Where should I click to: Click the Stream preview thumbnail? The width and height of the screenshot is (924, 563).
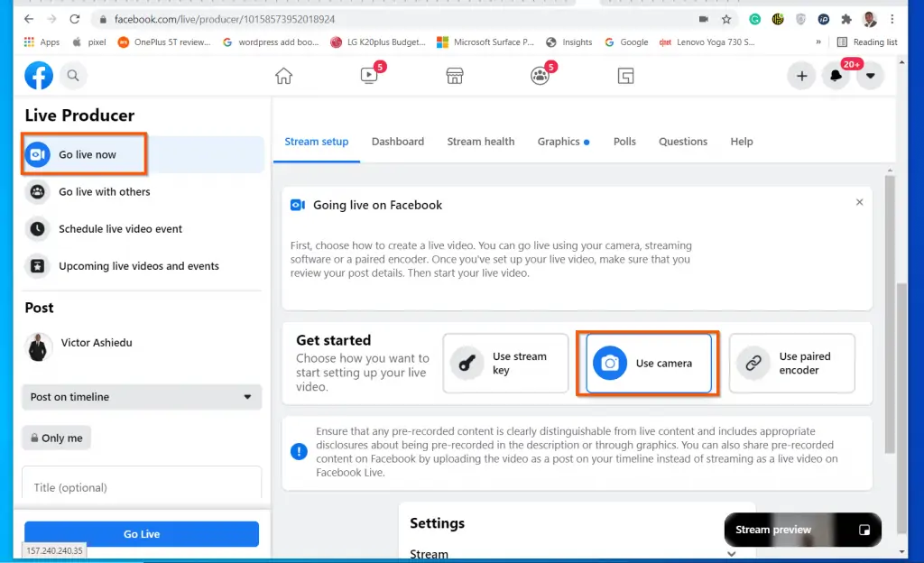(802, 530)
